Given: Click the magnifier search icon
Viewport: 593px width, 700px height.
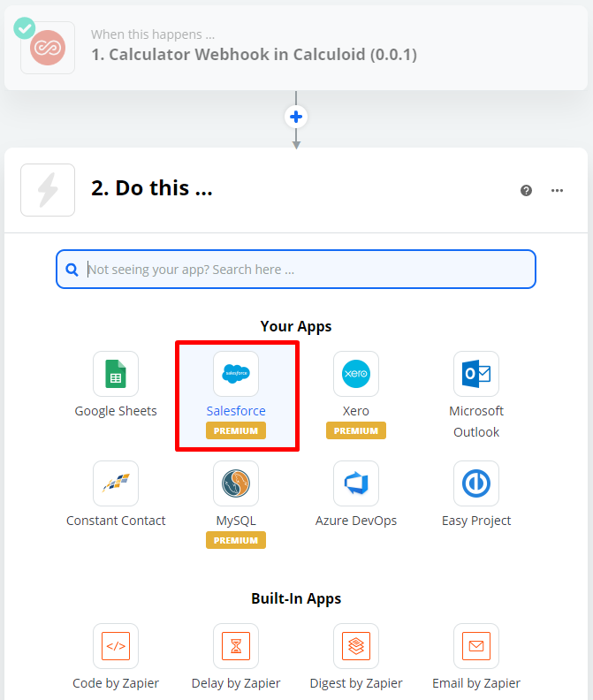Looking at the screenshot, I should 72,270.
